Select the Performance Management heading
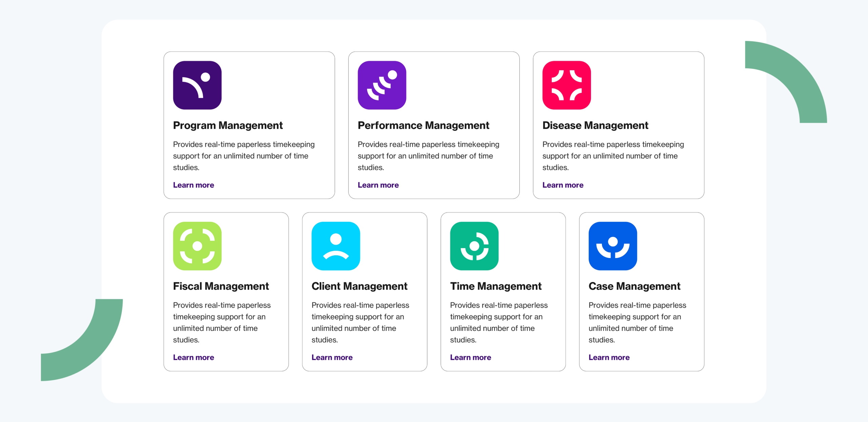This screenshot has height=422, width=868. 423,126
